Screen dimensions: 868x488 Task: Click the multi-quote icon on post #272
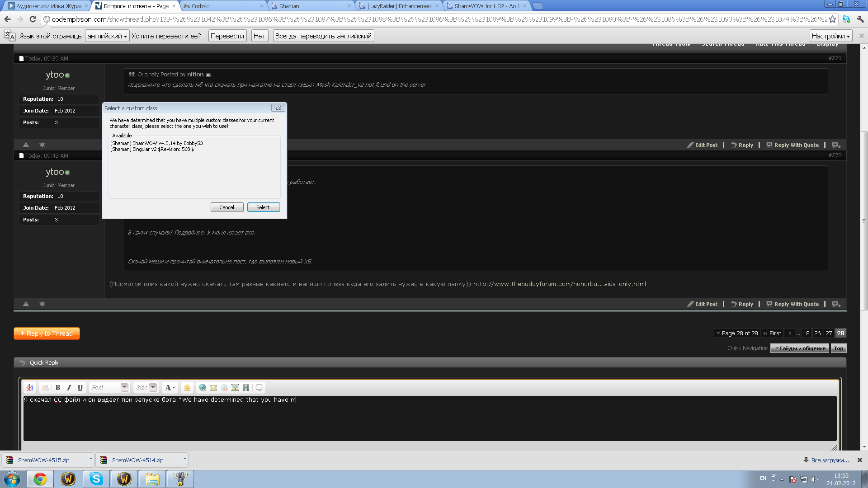[836, 304]
